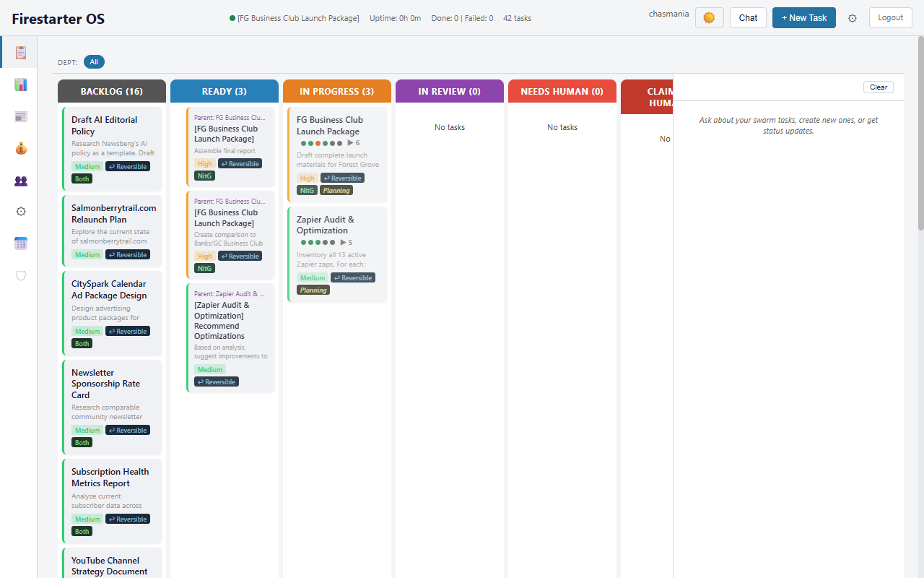Click the In Progress (3) column header
The width and height of the screenshot is (924, 578).
(x=336, y=91)
